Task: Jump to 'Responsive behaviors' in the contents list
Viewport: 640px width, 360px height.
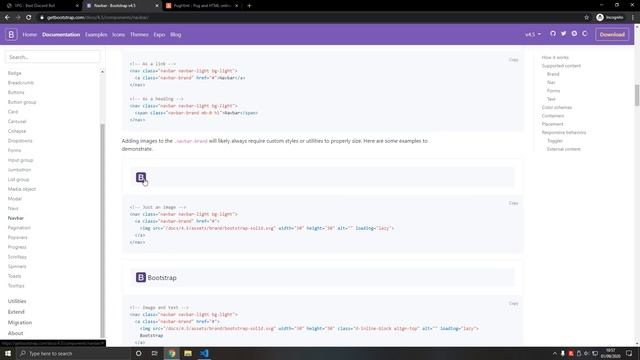Action: click(564, 132)
